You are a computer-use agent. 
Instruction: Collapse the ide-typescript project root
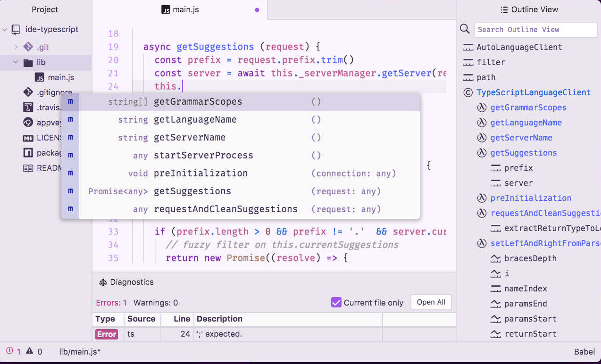pos(5,29)
